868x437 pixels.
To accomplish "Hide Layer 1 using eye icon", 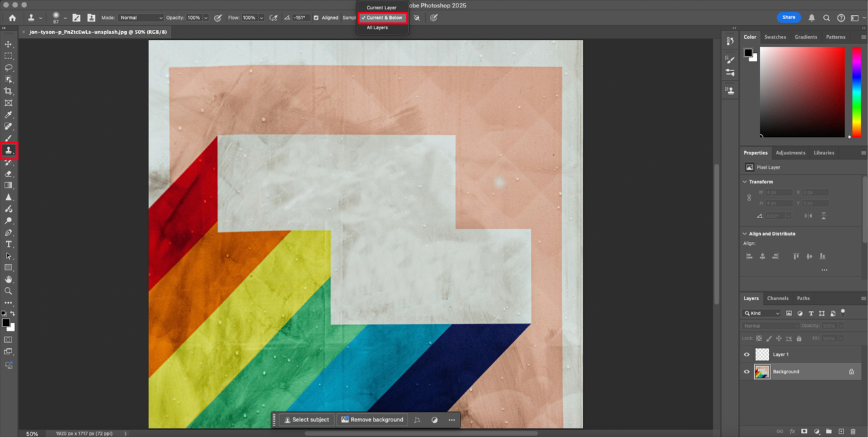I will (x=747, y=354).
